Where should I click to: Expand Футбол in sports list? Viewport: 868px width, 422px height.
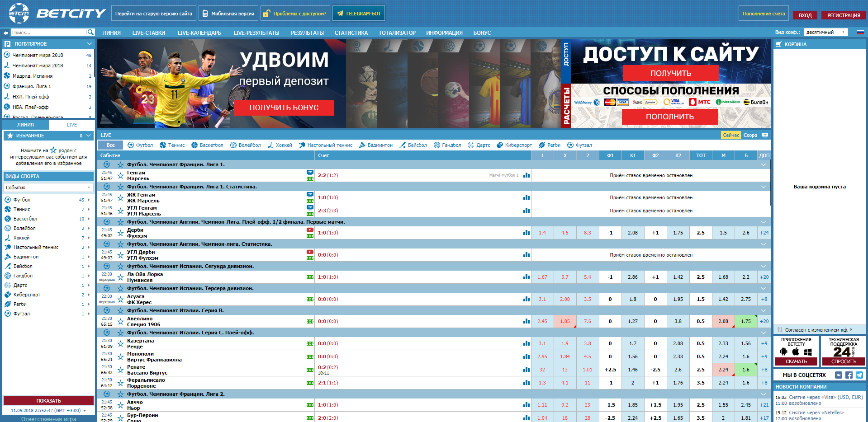tap(89, 200)
